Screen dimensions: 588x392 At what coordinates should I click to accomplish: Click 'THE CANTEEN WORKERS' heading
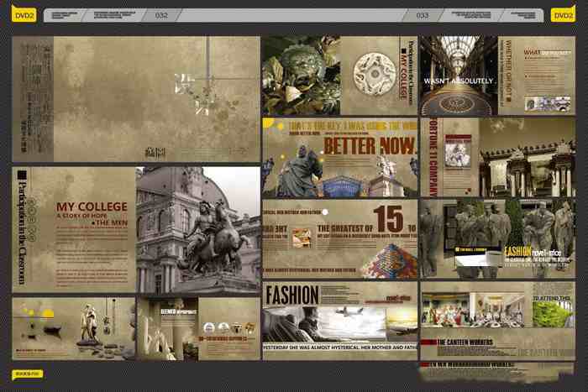pyautogui.click(x=465, y=342)
